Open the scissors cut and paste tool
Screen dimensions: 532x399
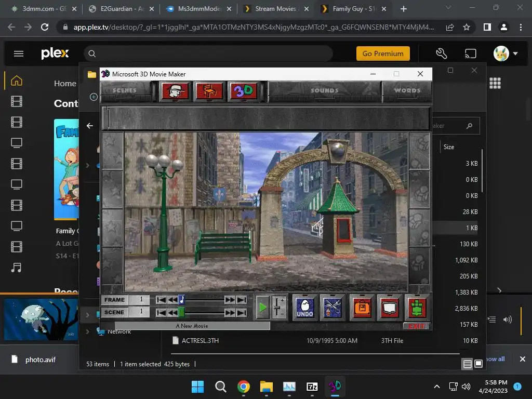[x=332, y=308]
